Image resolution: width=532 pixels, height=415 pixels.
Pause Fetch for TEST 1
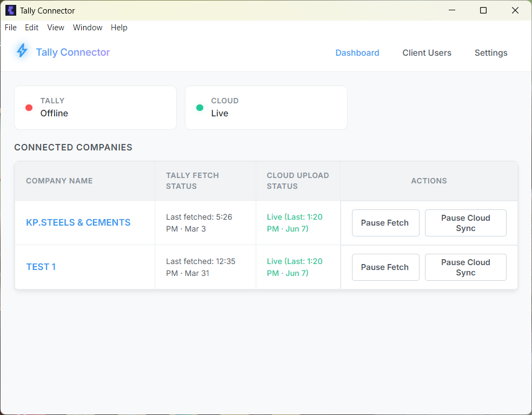click(x=385, y=267)
